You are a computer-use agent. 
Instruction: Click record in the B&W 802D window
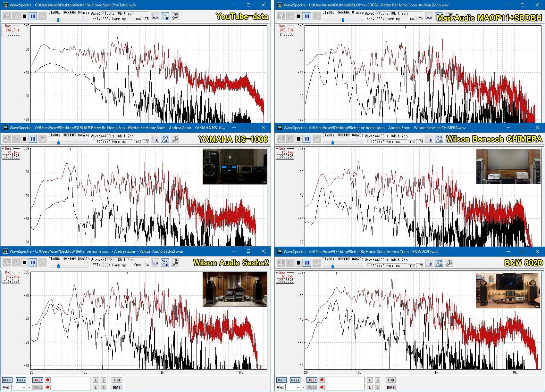(316, 263)
